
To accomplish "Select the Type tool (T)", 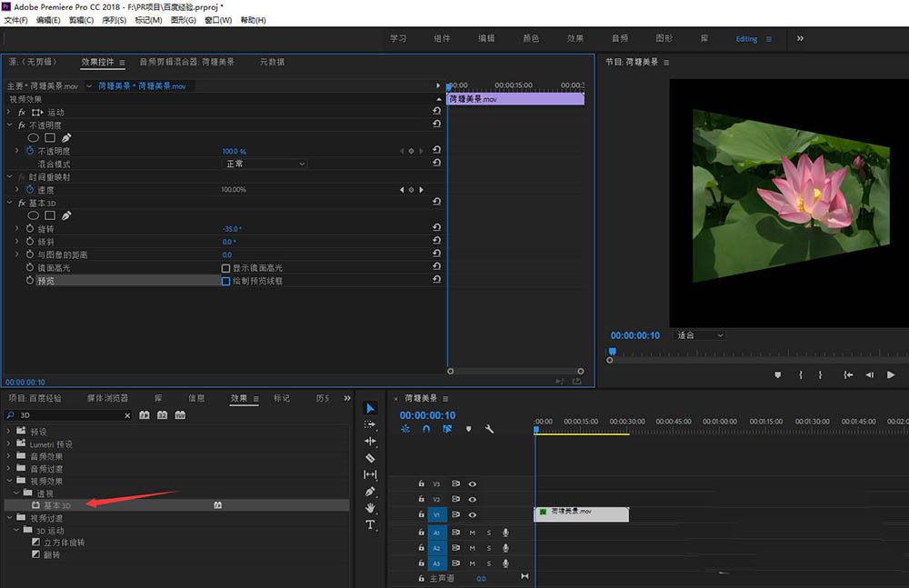I will 370,524.
